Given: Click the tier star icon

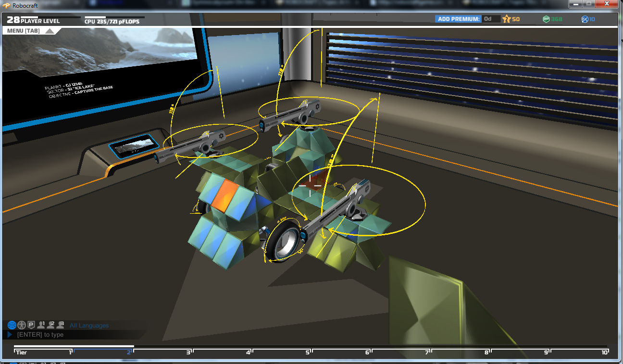Looking at the screenshot, I should tap(506, 19).
